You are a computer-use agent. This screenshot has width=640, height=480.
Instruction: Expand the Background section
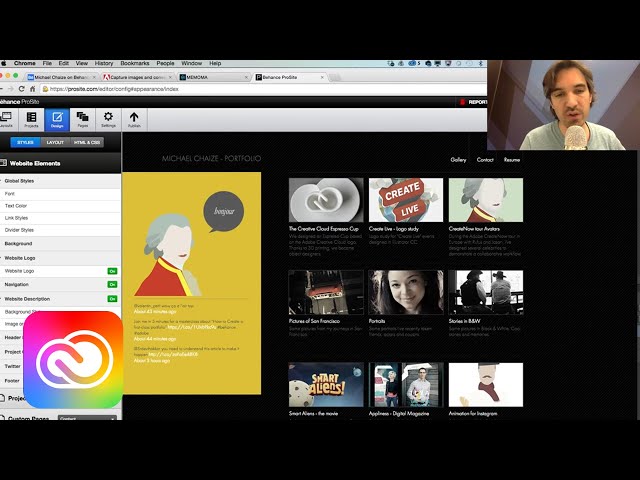pyautogui.click(x=60, y=244)
